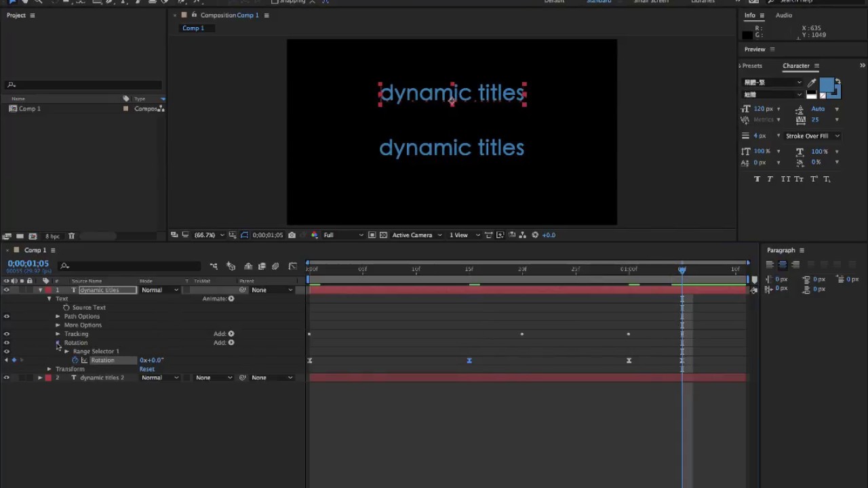Toggle the transparency grid icon
The height and width of the screenshot is (488, 868).
[384, 235]
